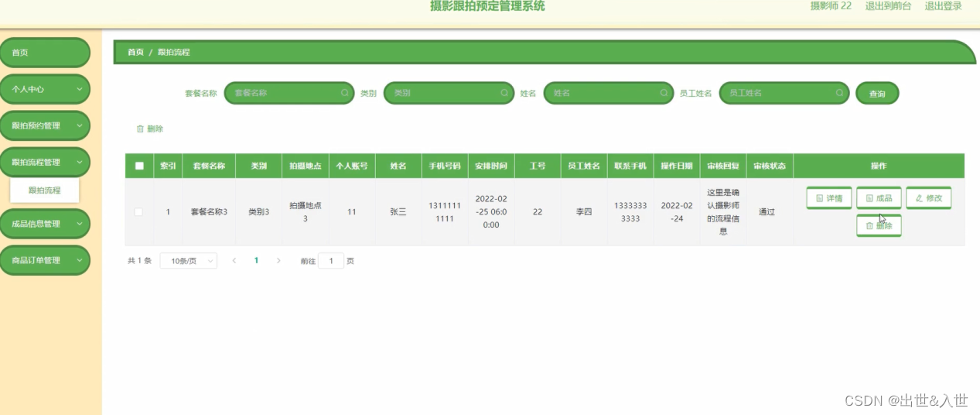
Task: Collapse the 跟拍流程管理 sidebar menu
Action: (45, 162)
